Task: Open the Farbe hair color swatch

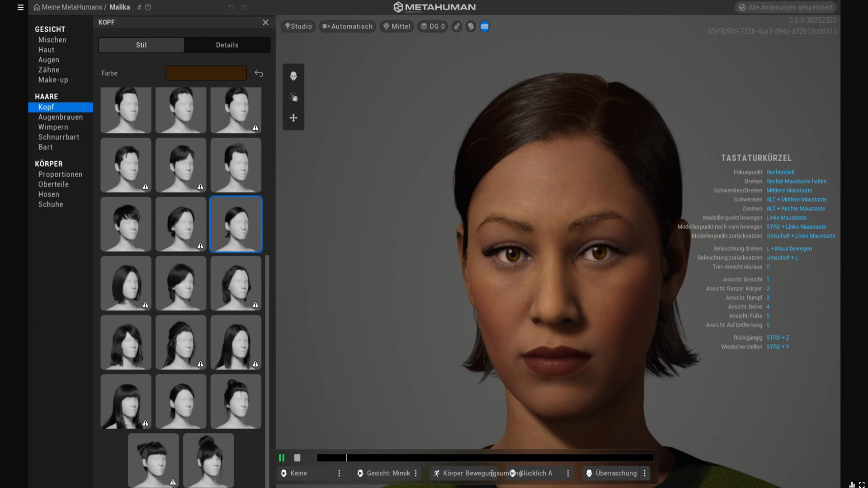Action: (x=206, y=73)
